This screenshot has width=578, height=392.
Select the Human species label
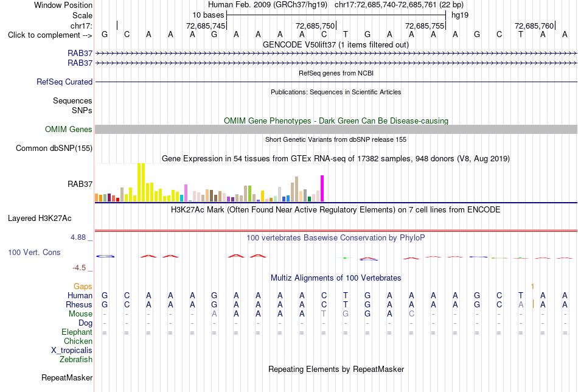[x=80, y=295]
